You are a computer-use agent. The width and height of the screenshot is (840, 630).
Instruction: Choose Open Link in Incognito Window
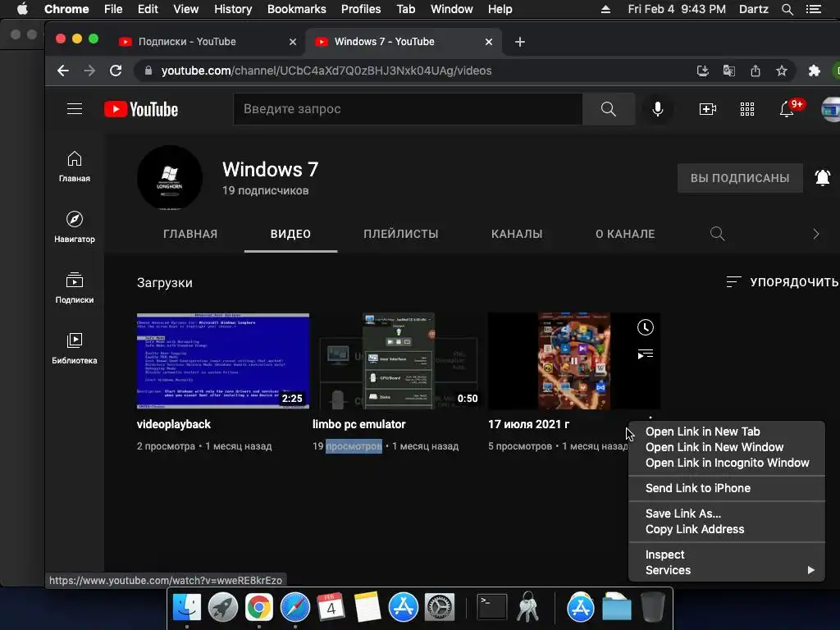point(727,463)
